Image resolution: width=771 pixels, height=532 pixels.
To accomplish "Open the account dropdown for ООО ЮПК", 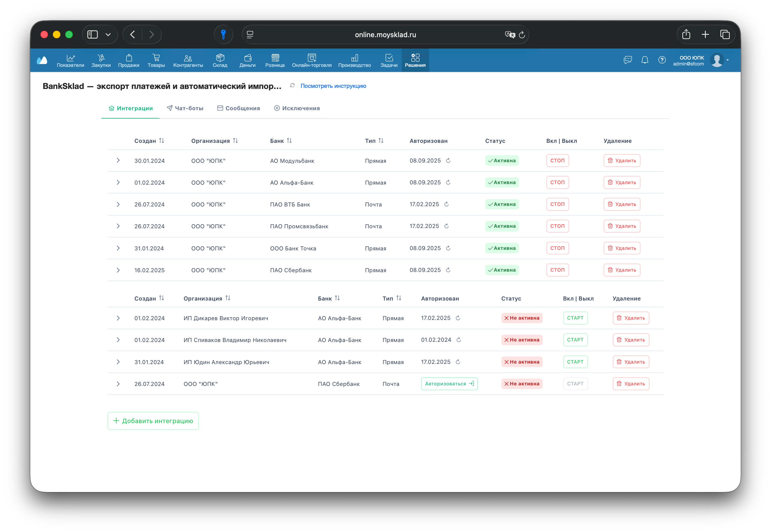I will (728, 60).
